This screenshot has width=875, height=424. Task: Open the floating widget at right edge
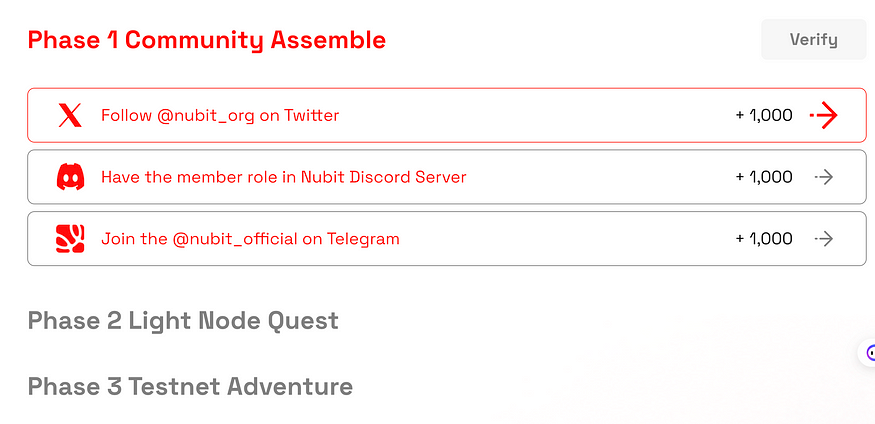(869, 353)
